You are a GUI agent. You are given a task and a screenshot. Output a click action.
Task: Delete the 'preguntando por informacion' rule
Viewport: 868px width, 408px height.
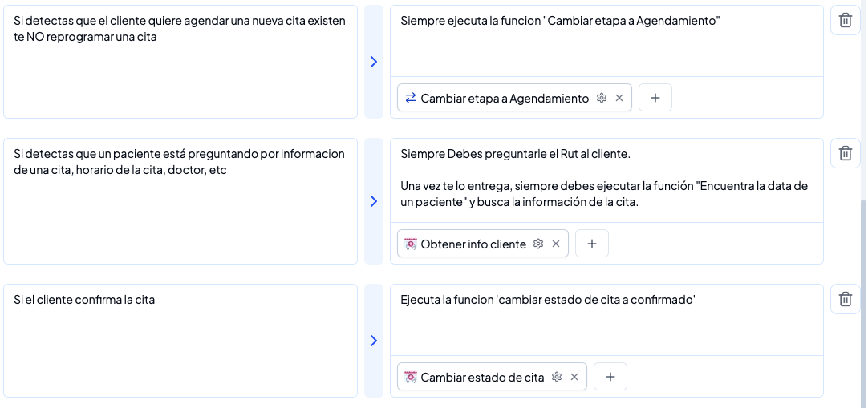tap(845, 153)
